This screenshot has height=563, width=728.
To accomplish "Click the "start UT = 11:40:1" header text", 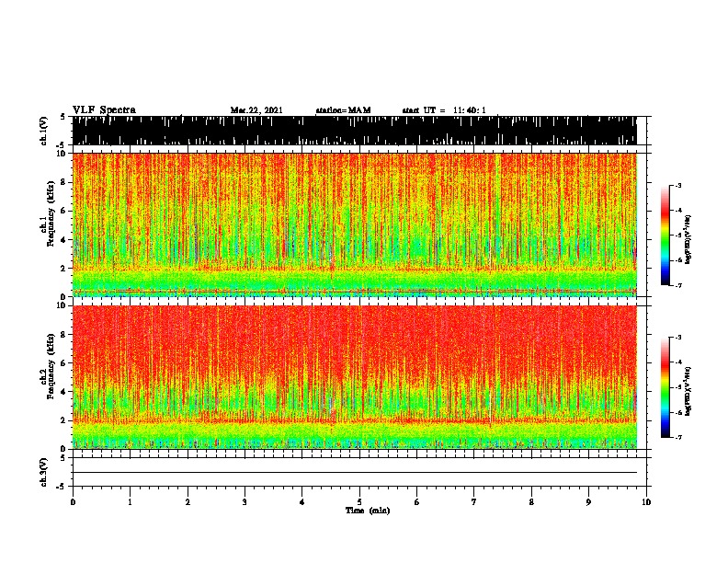I will [444, 110].
